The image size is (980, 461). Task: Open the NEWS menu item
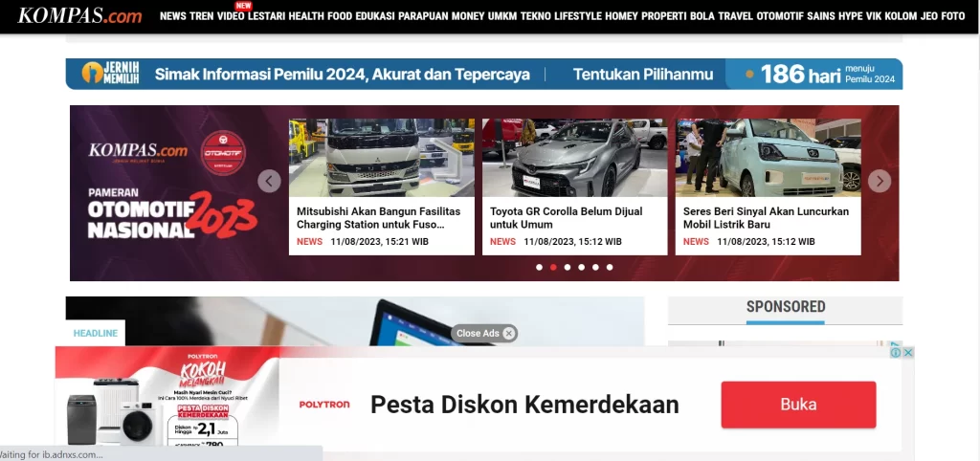(x=173, y=16)
